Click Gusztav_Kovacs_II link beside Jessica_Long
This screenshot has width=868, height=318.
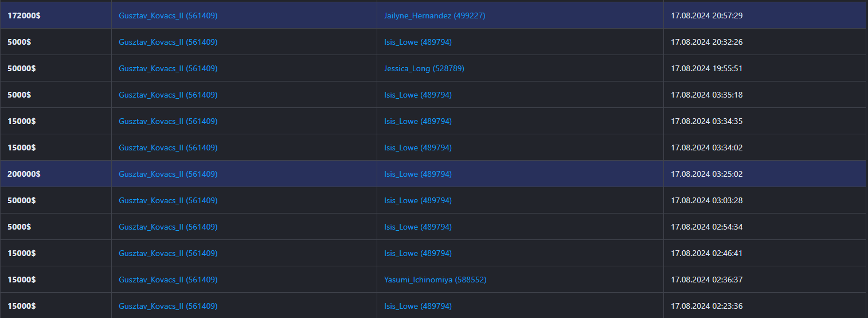tap(167, 68)
